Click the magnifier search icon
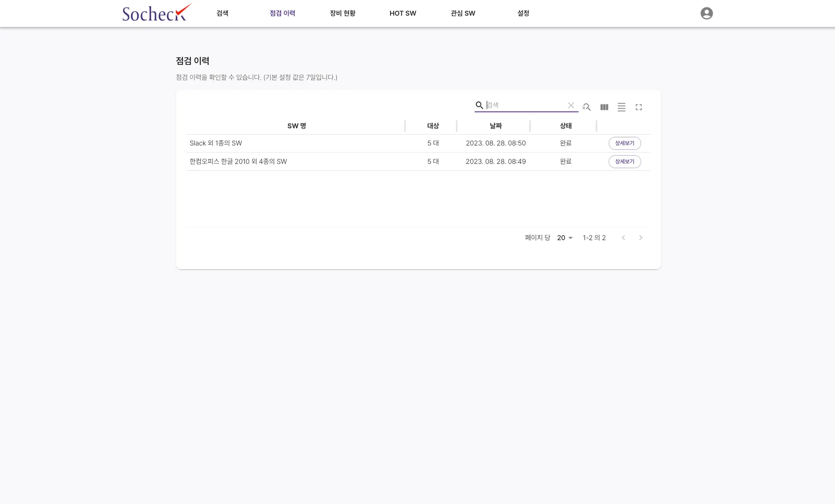This screenshot has height=504, width=835. click(479, 105)
